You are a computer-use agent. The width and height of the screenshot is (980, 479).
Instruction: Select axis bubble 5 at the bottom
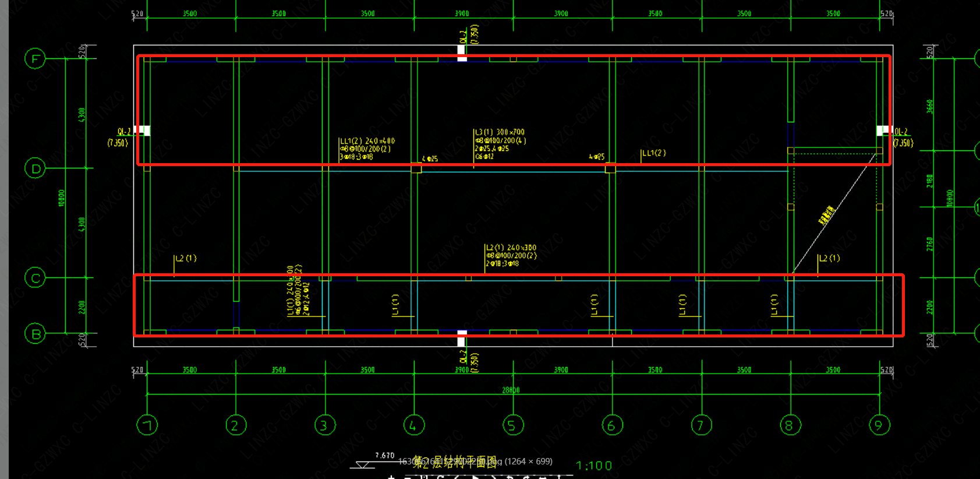(x=513, y=425)
